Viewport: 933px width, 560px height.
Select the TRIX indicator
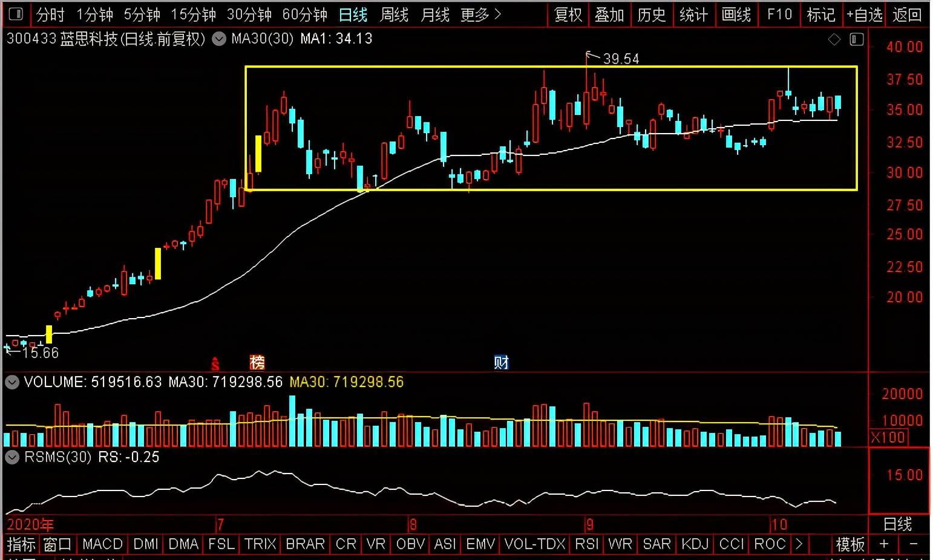pyautogui.click(x=260, y=544)
